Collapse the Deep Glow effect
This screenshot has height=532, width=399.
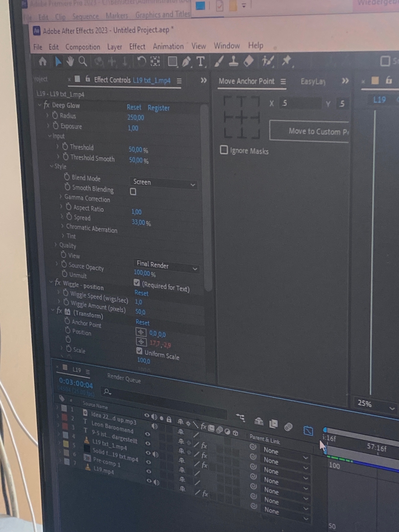(40, 105)
